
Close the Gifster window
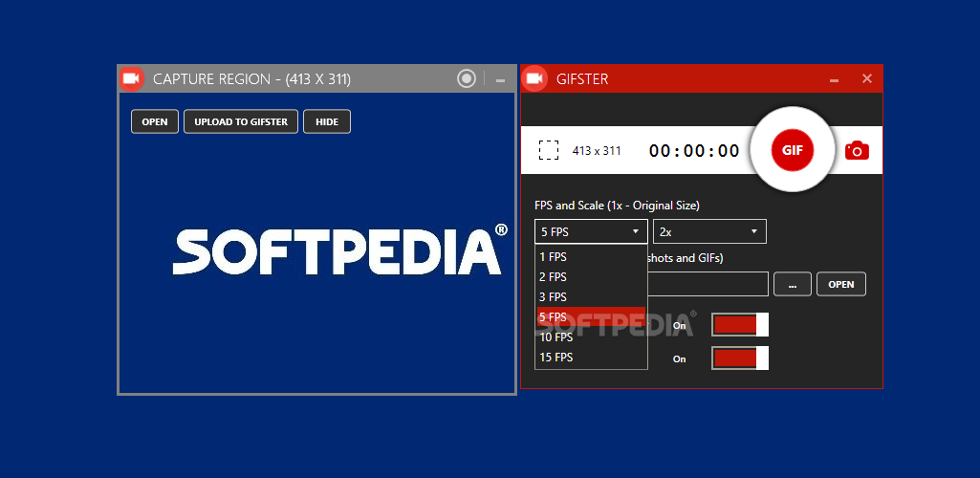[867, 78]
